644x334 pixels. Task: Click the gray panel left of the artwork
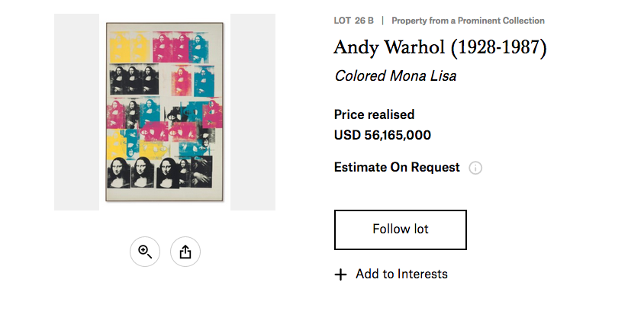(76, 112)
